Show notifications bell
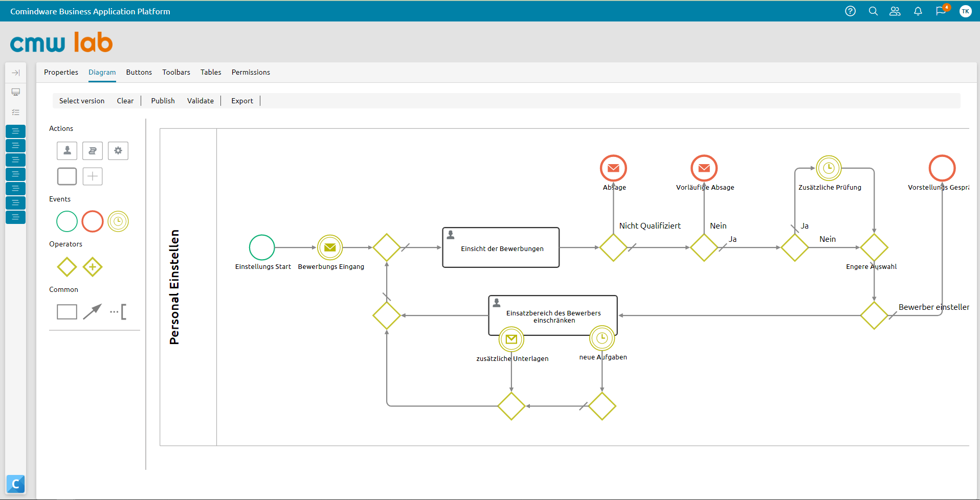 (x=918, y=11)
